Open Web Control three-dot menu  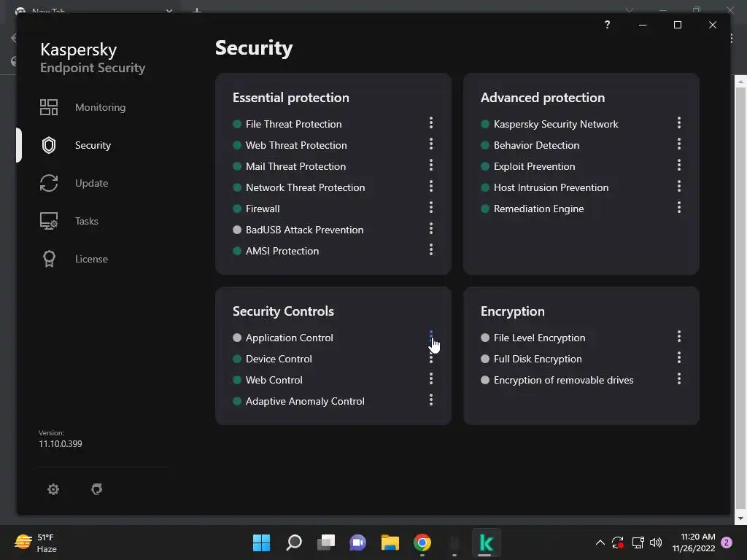click(x=431, y=378)
